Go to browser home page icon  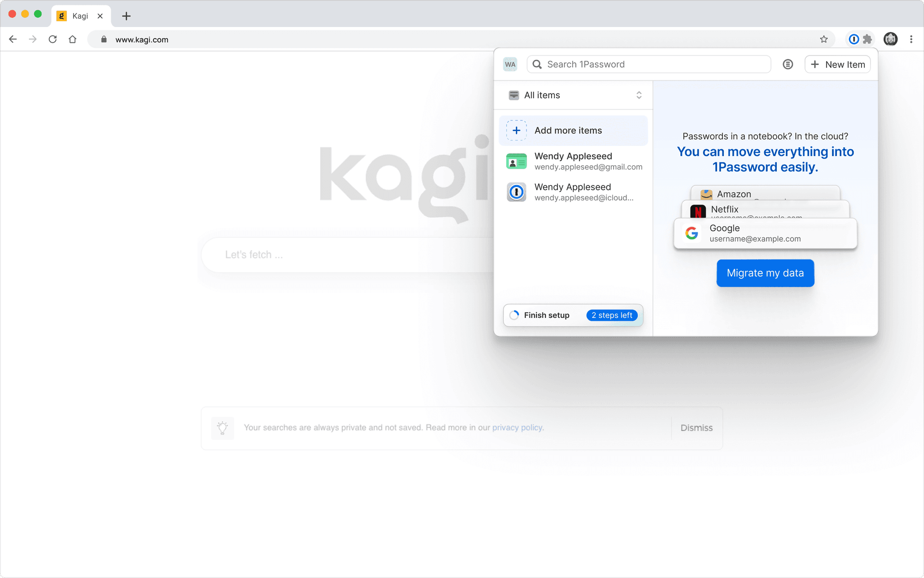click(x=73, y=39)
